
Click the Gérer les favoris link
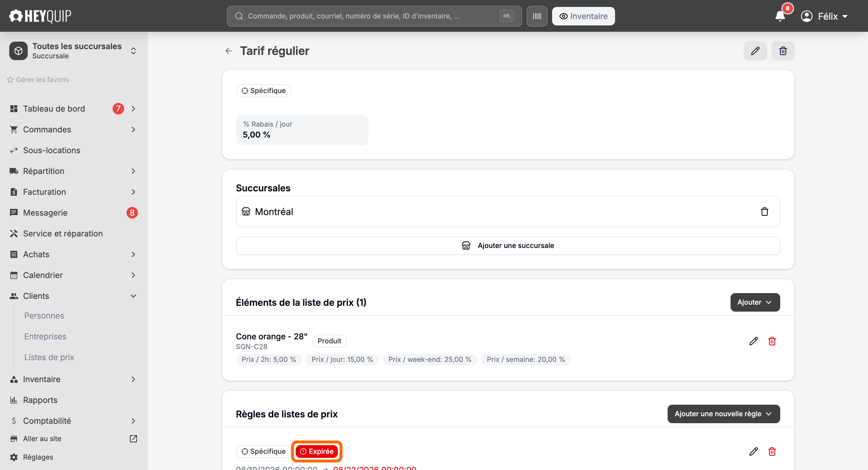42,79
